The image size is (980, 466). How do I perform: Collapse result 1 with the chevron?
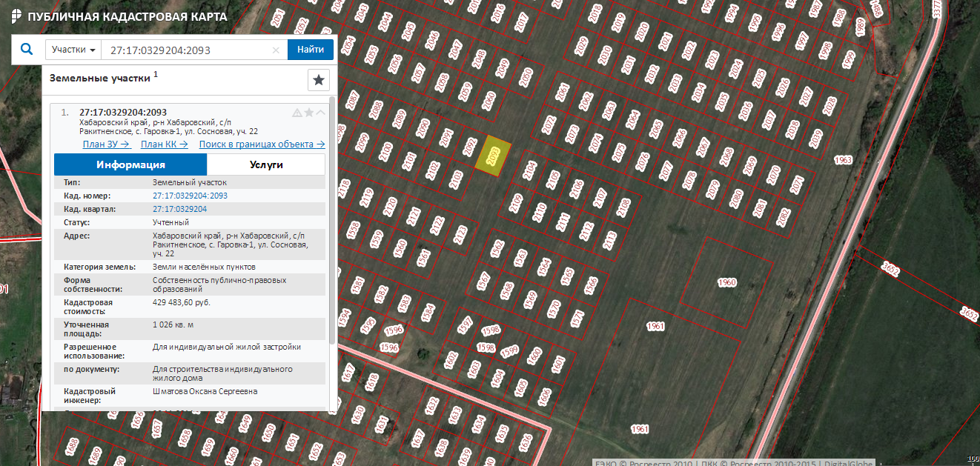click(x=320, y=113)
